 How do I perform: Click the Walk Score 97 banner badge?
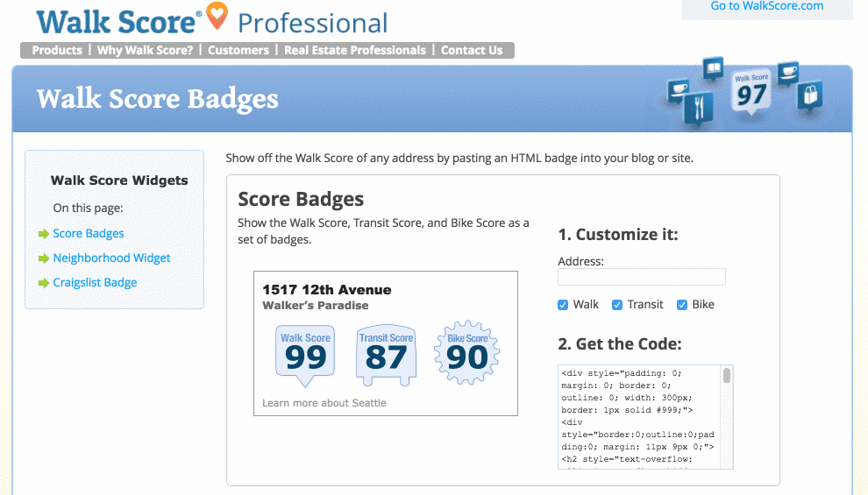(751, 92)
